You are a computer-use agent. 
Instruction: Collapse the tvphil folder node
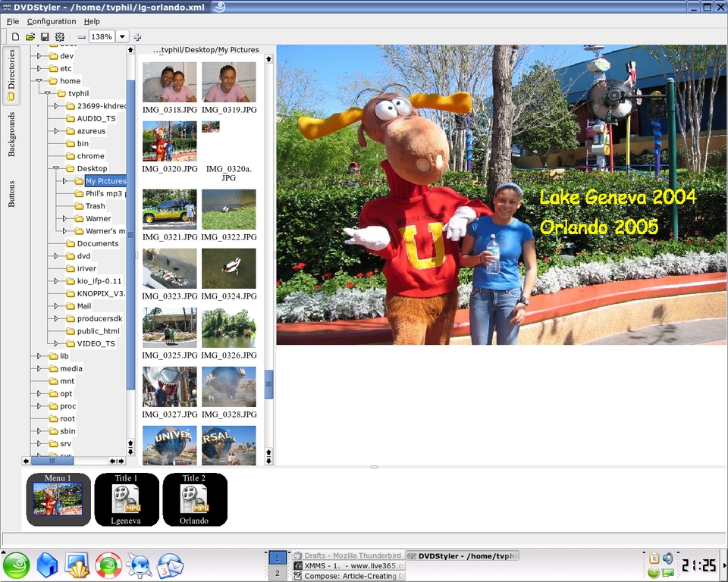point(48,93)
